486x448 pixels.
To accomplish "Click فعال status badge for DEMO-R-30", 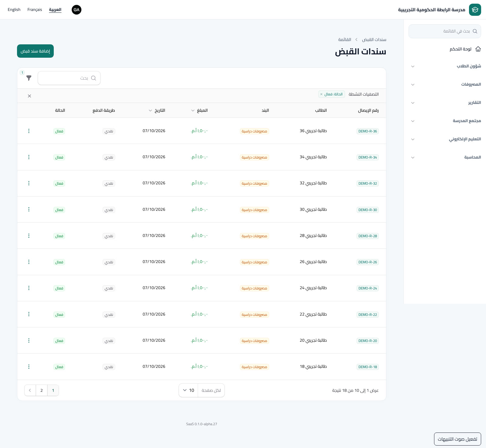I will (x=59, y=210).
